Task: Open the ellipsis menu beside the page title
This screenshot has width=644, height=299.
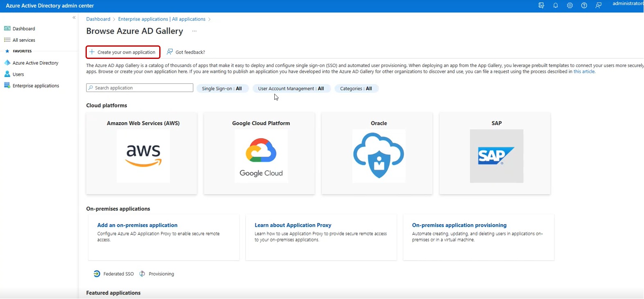Action: click(194, 31)
